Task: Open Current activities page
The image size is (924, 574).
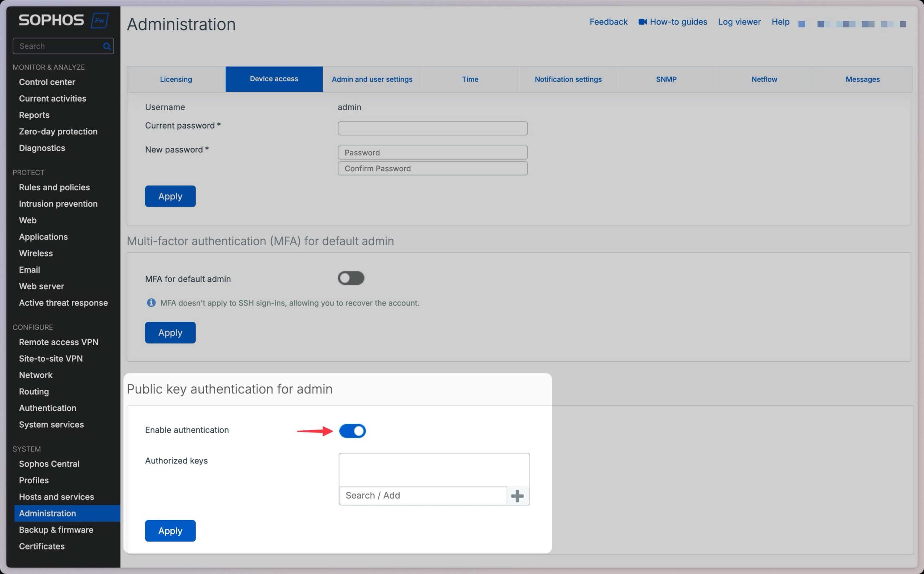Action: (x=52, y=99)
